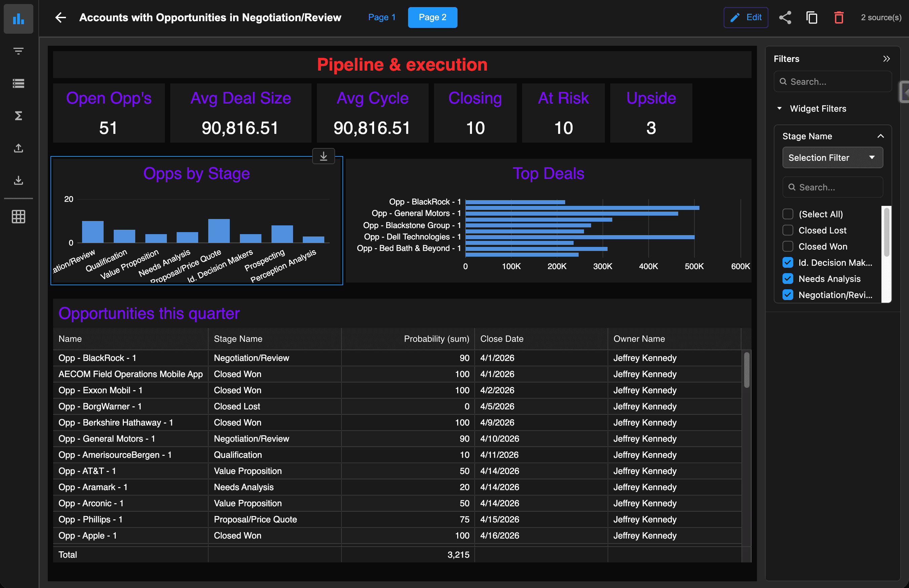This screenshot has width=909, height=588.
Task: Click the sigma aggregation icon
Action: pos(18,116)
